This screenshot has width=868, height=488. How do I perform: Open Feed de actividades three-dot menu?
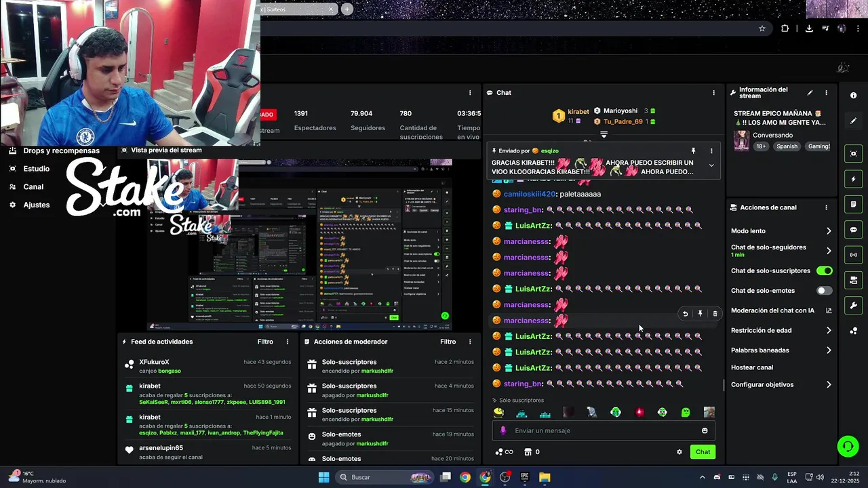point(288,342)
